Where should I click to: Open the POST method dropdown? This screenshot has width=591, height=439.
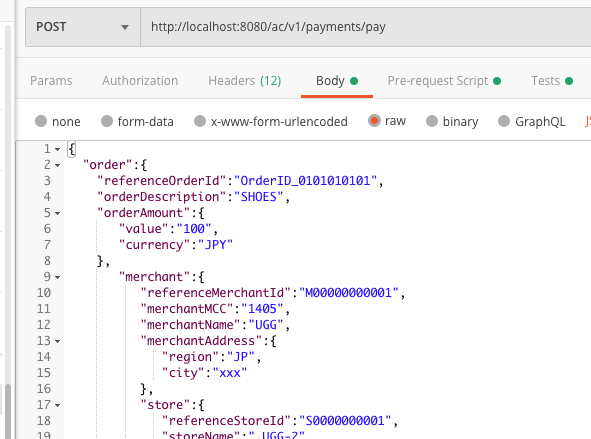[83, 27]
